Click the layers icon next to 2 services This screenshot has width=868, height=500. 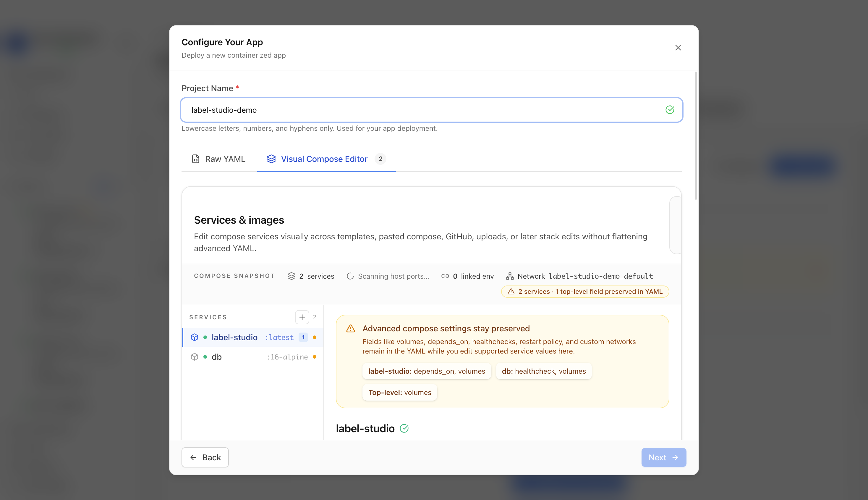[291, 276]
